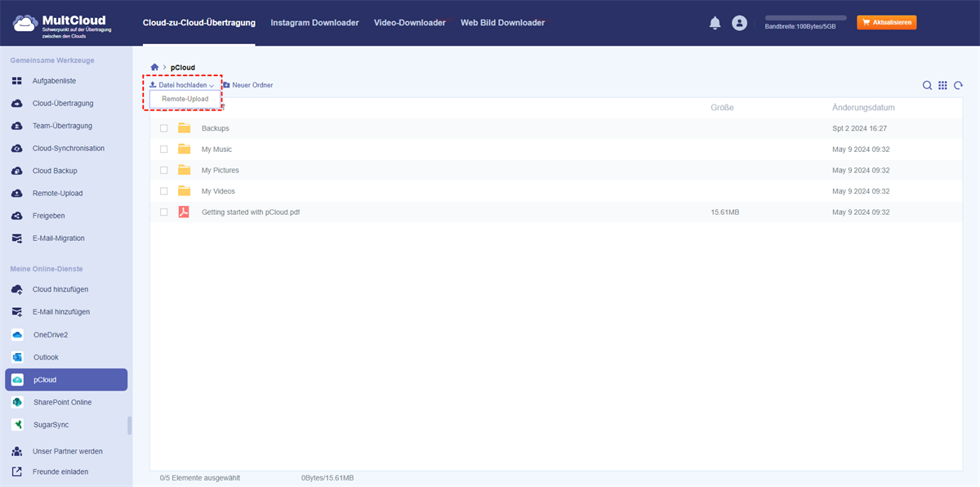Click the SugarSync service icon
This screenshot has height=487, width=980.
16,425
